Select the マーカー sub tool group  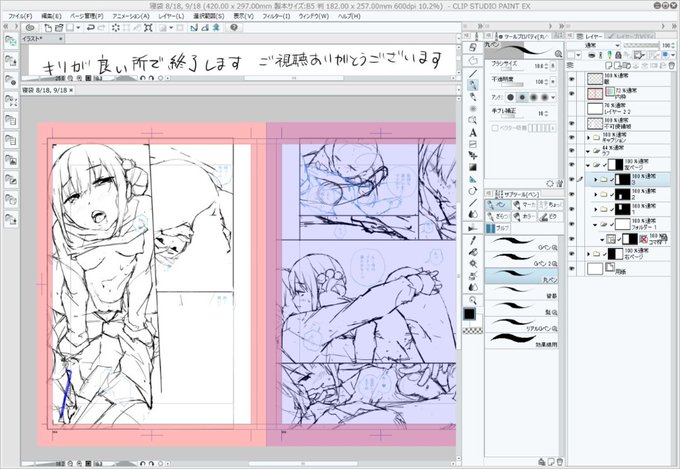coord(524,204)
